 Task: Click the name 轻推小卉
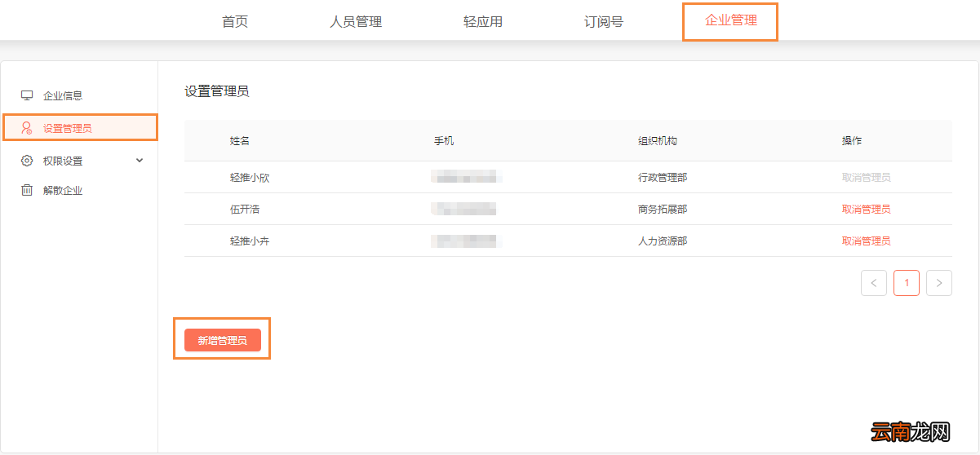pyautogui.click(x=250, y=241)
